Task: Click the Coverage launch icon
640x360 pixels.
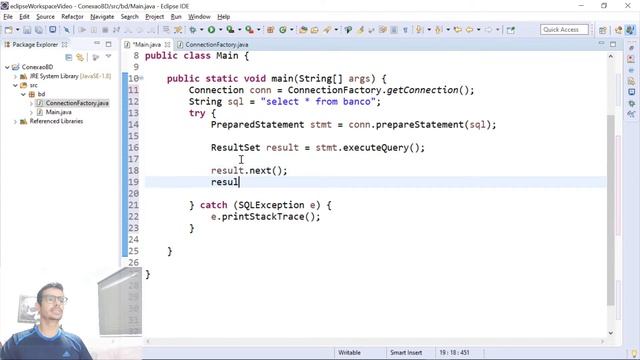Action: 230,30
